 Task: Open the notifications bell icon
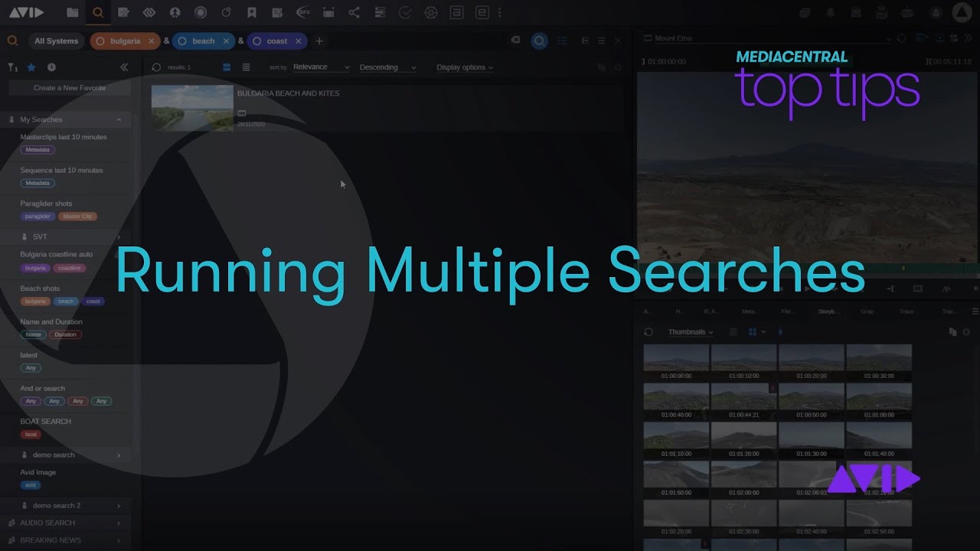click(x=831, y=13)
